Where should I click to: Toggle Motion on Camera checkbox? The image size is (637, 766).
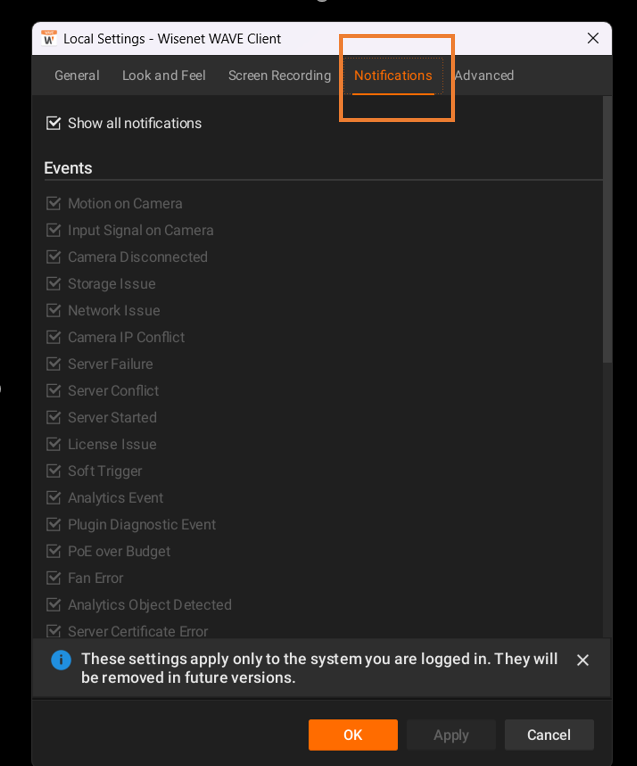[x=54, y=203]
